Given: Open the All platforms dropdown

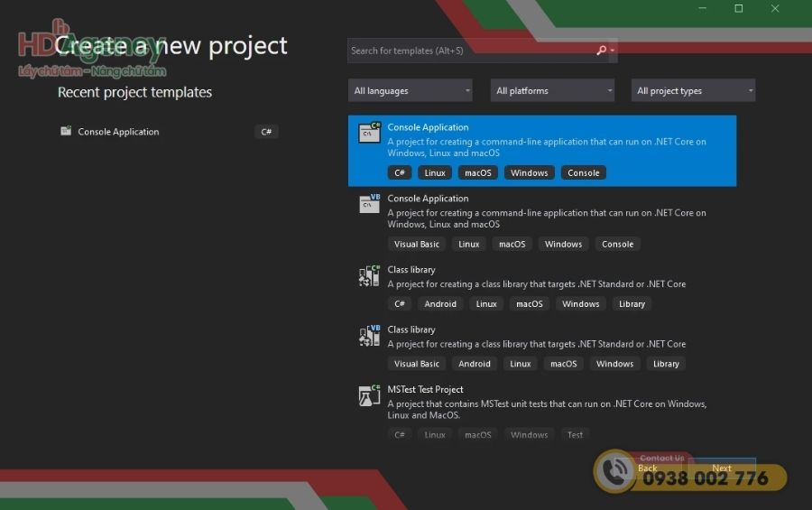Looking at the screenshot, I should click(x=552, y=90).
